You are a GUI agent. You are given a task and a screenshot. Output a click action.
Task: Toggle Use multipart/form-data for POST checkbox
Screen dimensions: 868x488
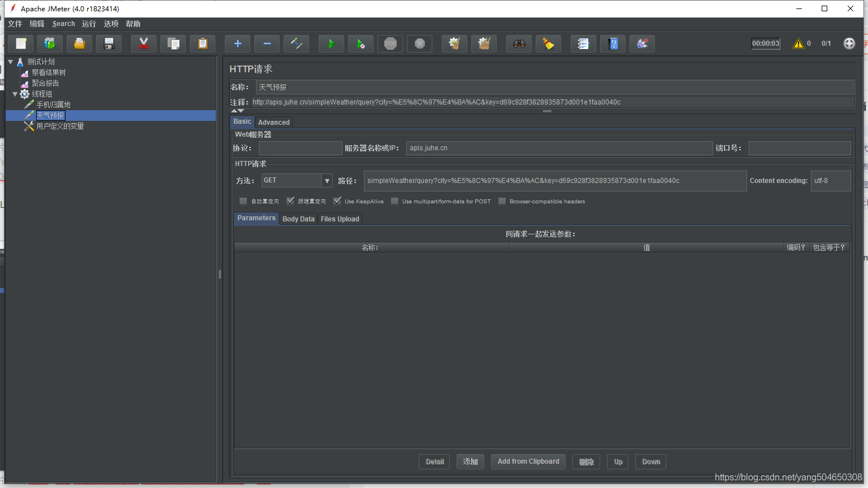coord(395,201)
